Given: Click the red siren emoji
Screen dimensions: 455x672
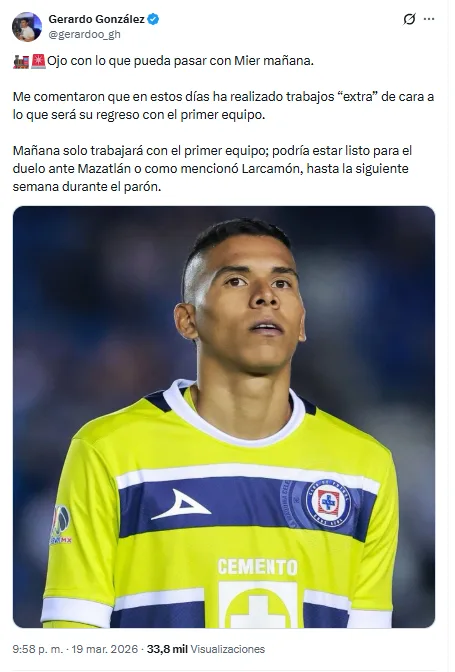Looking at the screenshot, I should click(38, 61).
